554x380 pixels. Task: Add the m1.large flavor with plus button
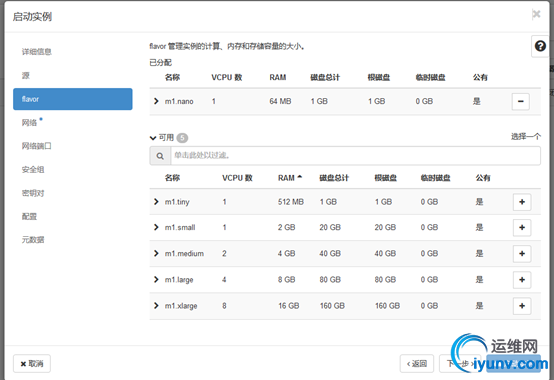[522, 280]
